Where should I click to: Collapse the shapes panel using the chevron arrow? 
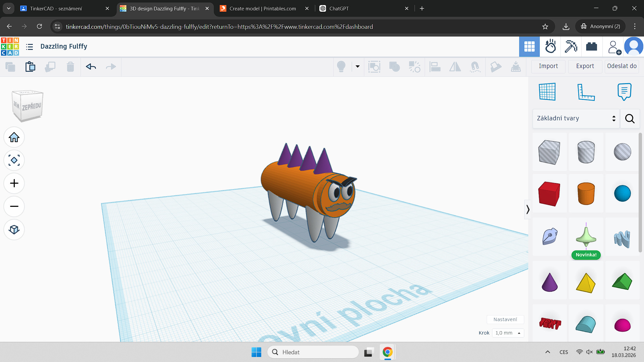pyautogui.click(x=528, y=209)
